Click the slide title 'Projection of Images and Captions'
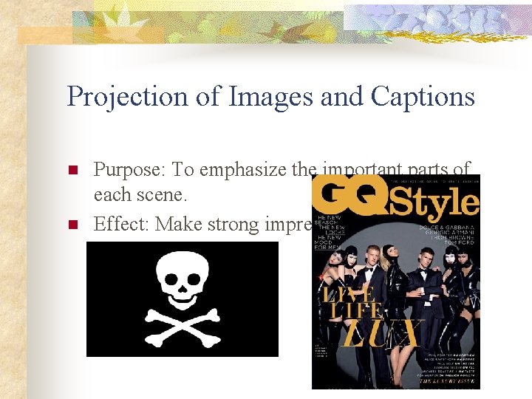The image size is (532, 399). (270, 98)
